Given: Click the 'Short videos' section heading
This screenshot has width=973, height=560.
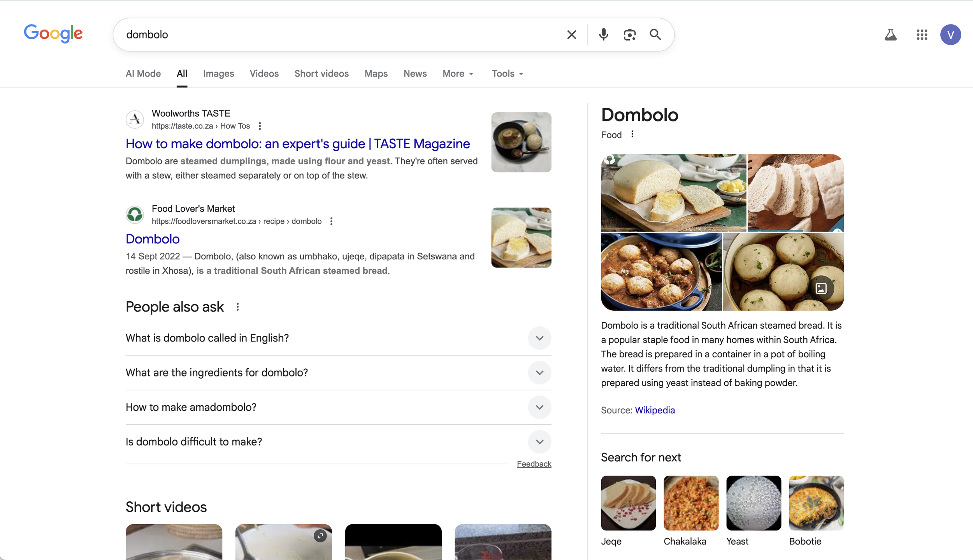Looking at the screenshot, I should (x=166, y=507).
